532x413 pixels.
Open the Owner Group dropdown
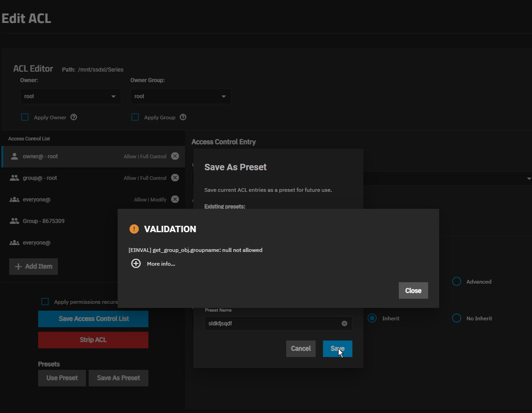click(x=181, y=96)
